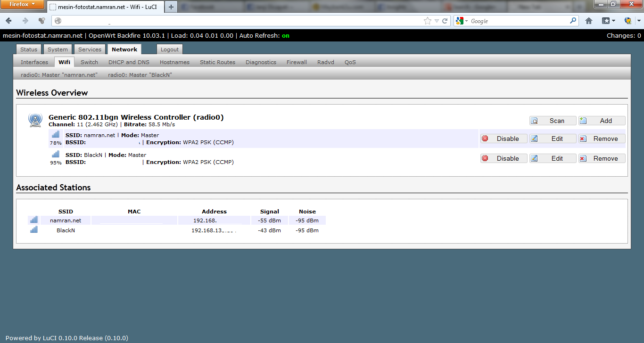The image size is (644, 343).
Task: Click the browser Back arrow
Action: click(9, 21)
